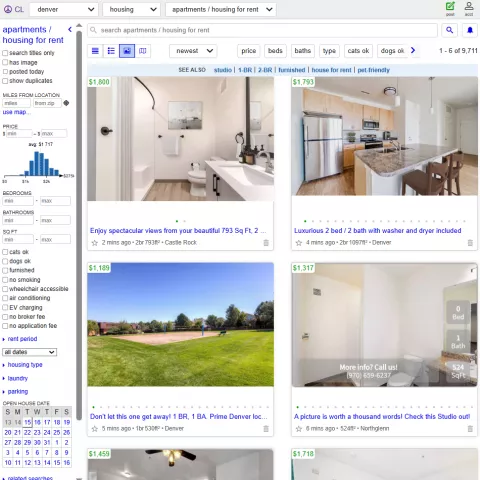Switch to thumbnail list view icon
The image size is (480, 480).
click(111, 51)
